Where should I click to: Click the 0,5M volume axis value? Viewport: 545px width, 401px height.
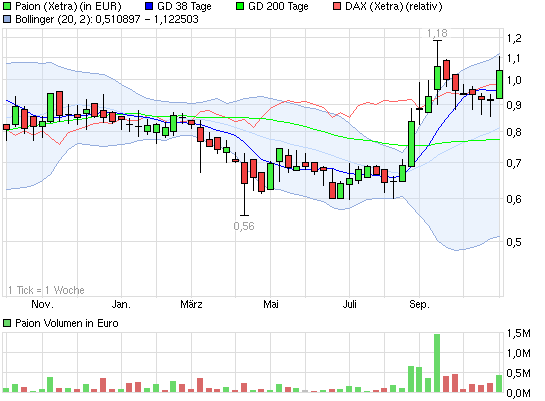pos(519,373)
